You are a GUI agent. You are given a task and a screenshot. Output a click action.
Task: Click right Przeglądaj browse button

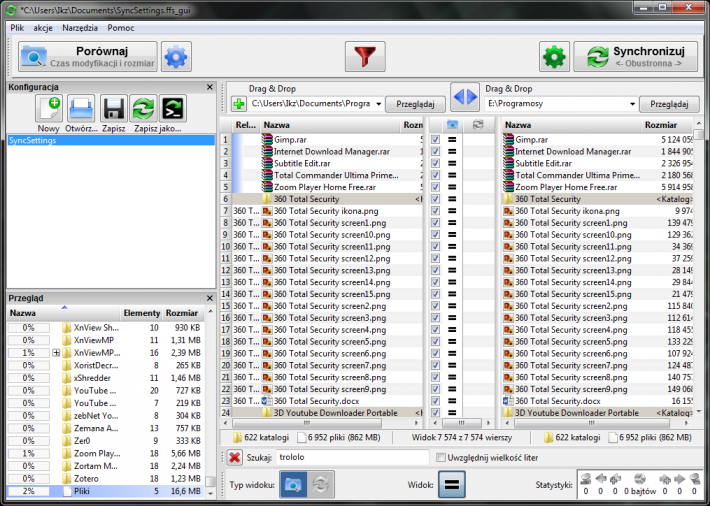coord(669,104)
